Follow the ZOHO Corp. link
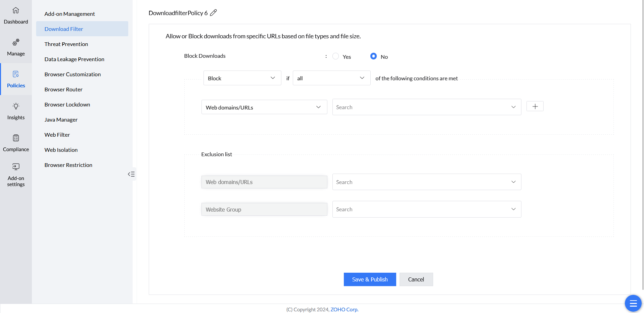 344,309
